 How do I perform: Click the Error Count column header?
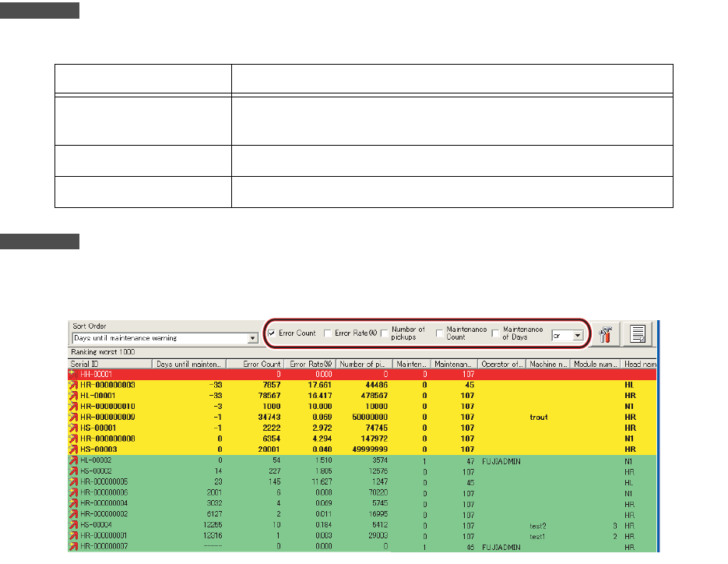pyautogui.click(x=256, y=364)
